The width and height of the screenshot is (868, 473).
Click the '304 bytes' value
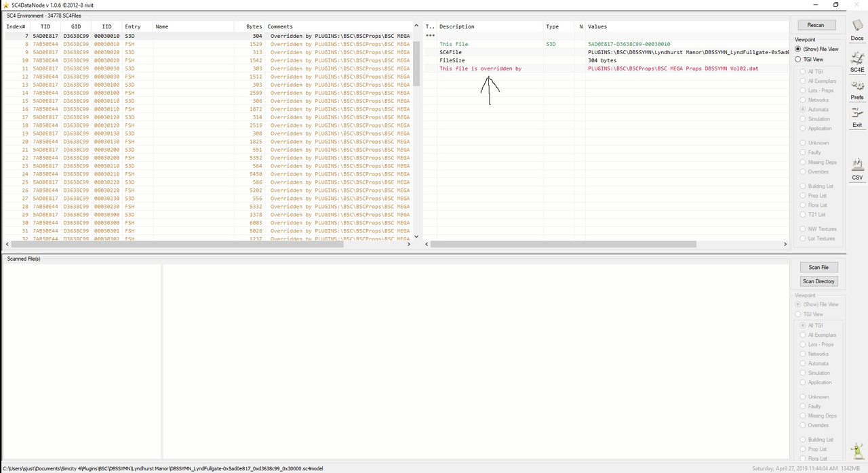(x=602, y=60)
